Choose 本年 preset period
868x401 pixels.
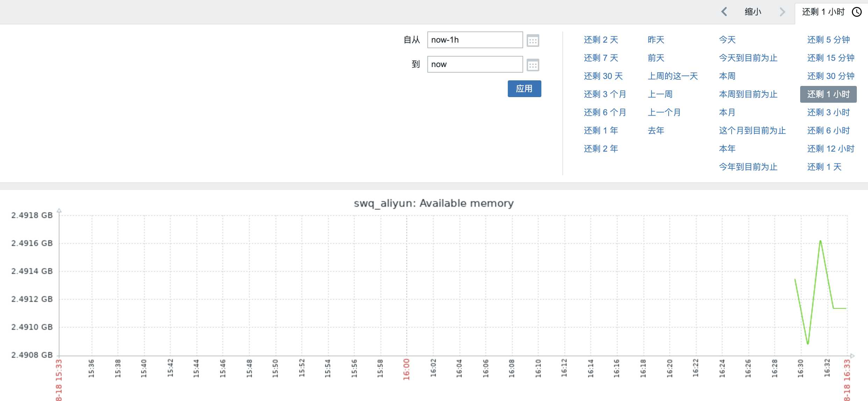point(727,149)
